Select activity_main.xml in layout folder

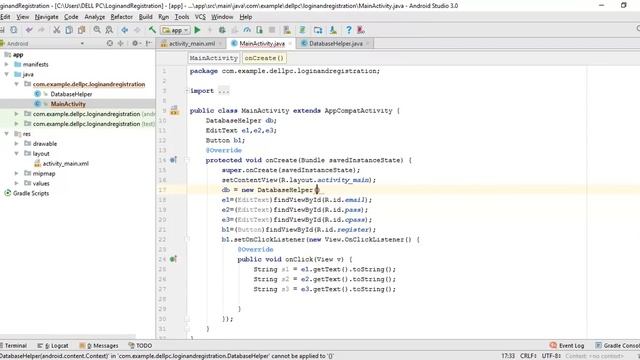pyautogui.click(x=65, y=164)
